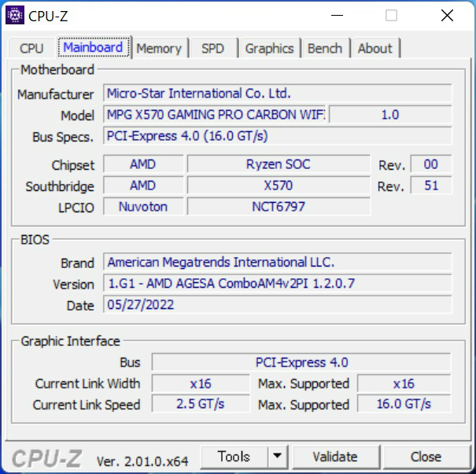Switch to the CPU tab

coord(31,48)
